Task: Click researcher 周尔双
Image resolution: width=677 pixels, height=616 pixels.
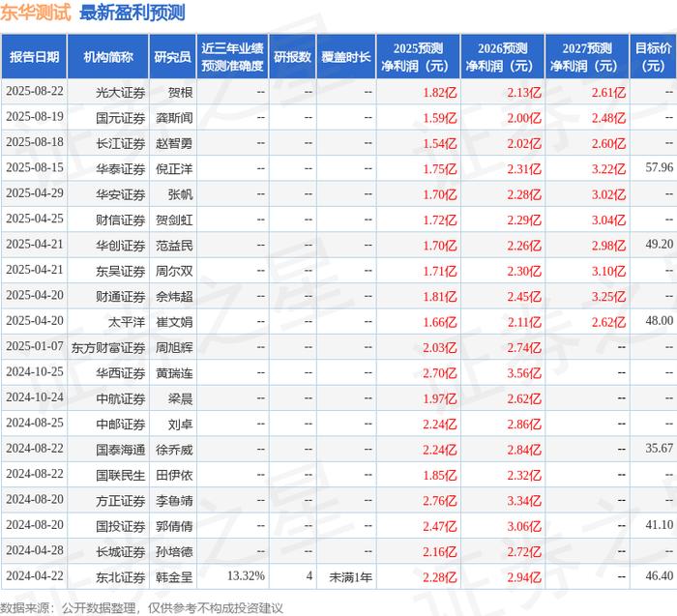Action: pos(174,271)
